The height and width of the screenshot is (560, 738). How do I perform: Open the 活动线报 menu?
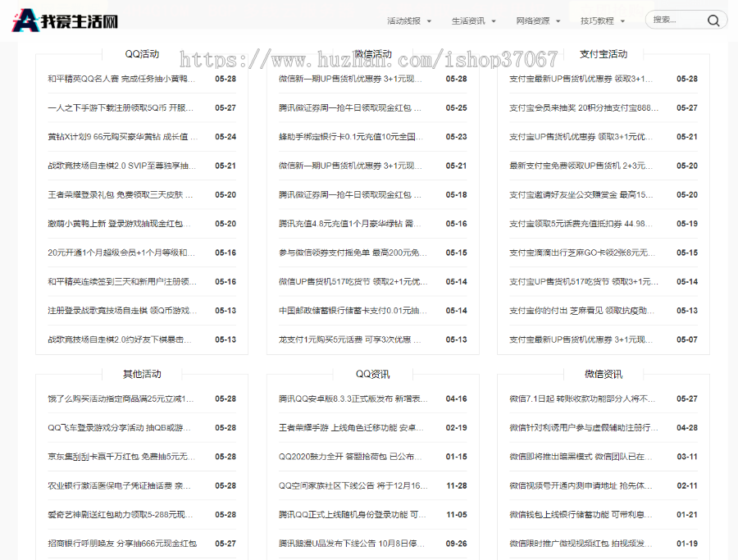403,20
